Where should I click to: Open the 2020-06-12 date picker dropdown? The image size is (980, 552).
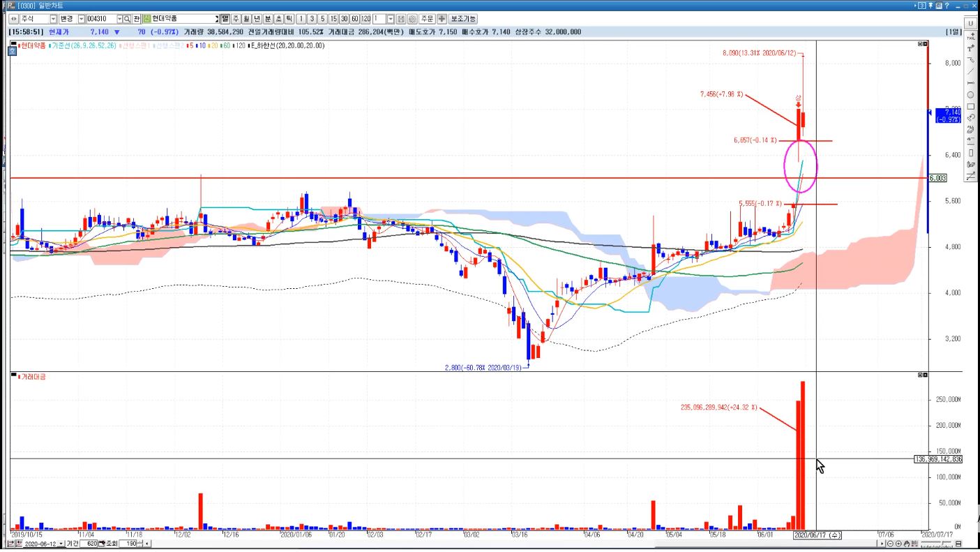tap(61, 543)
